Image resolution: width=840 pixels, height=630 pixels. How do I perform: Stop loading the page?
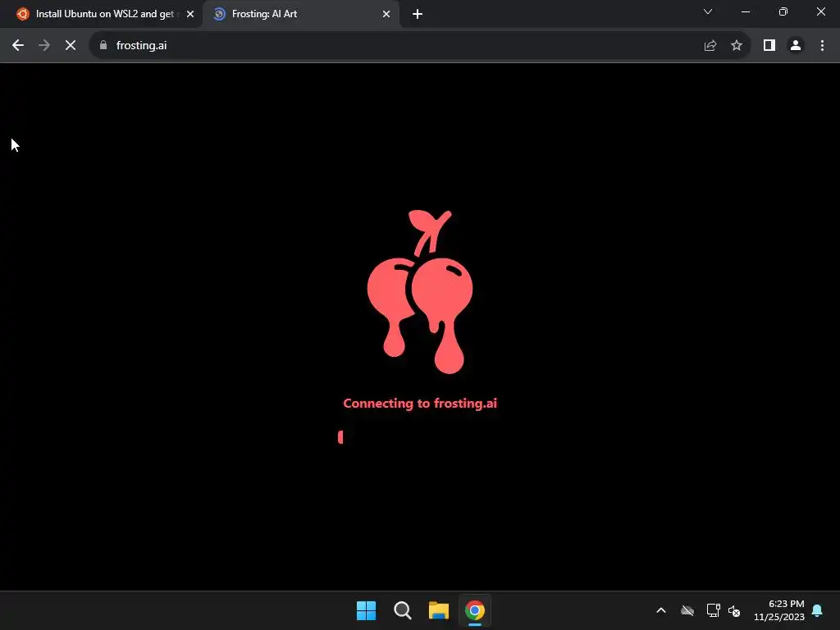71,46
